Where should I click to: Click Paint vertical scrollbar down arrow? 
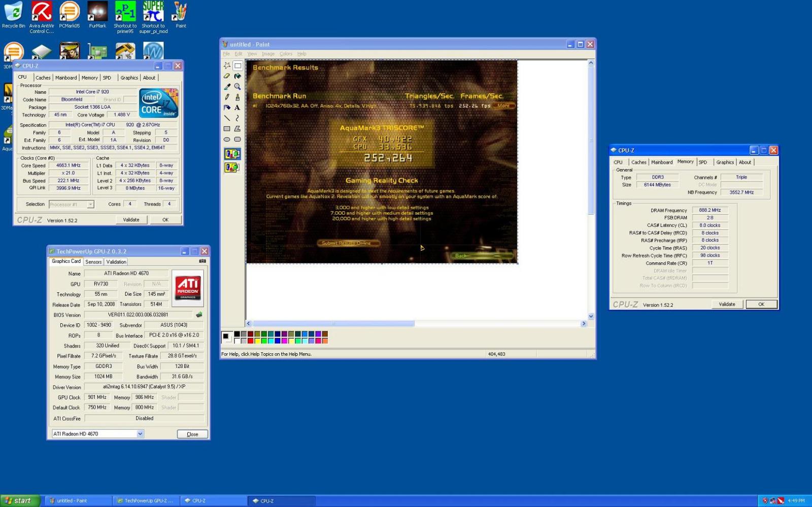coord(591,316)
